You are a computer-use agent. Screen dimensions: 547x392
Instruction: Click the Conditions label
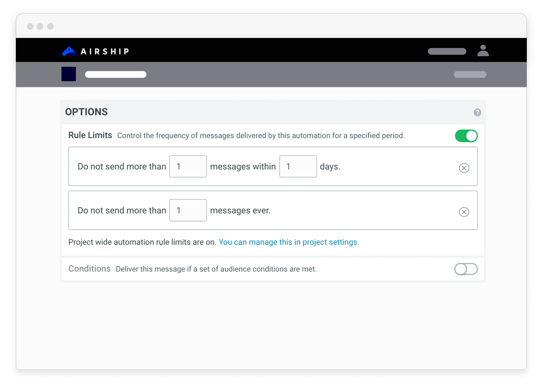pos(89,269)
